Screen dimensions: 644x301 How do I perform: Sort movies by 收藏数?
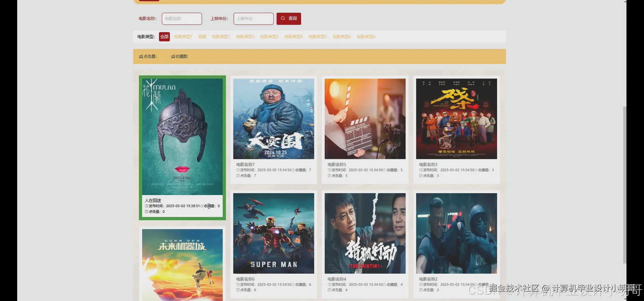[x=179, y=57]
